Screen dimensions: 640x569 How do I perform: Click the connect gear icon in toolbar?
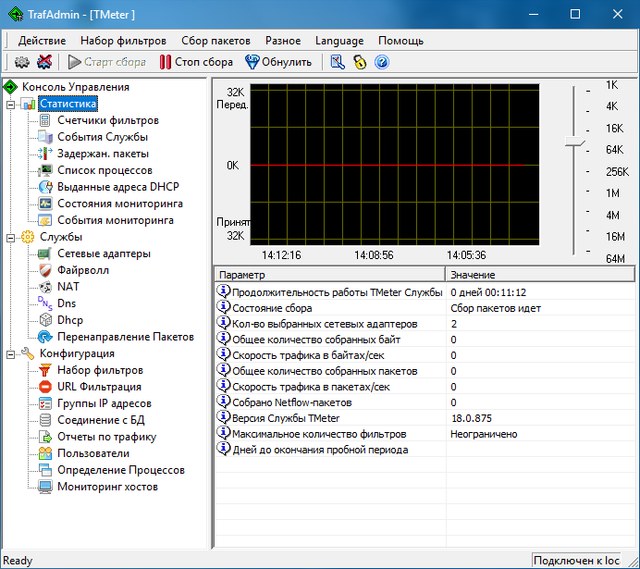[21, 62]
